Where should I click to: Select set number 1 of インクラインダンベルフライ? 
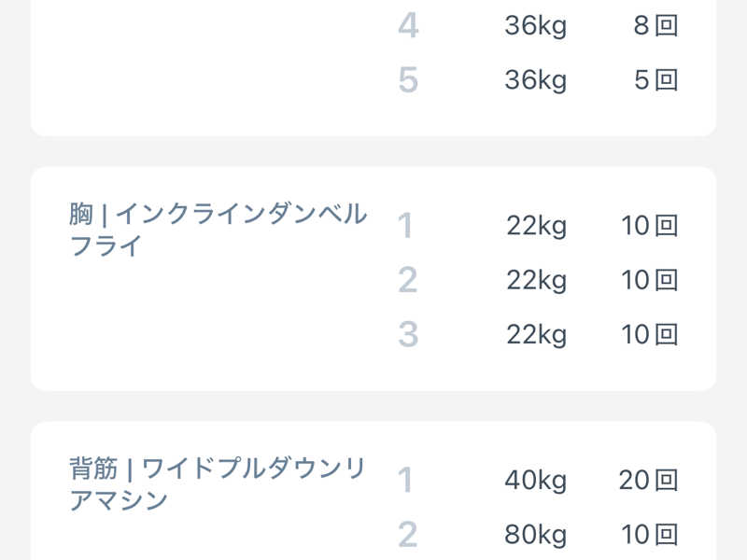405,226
